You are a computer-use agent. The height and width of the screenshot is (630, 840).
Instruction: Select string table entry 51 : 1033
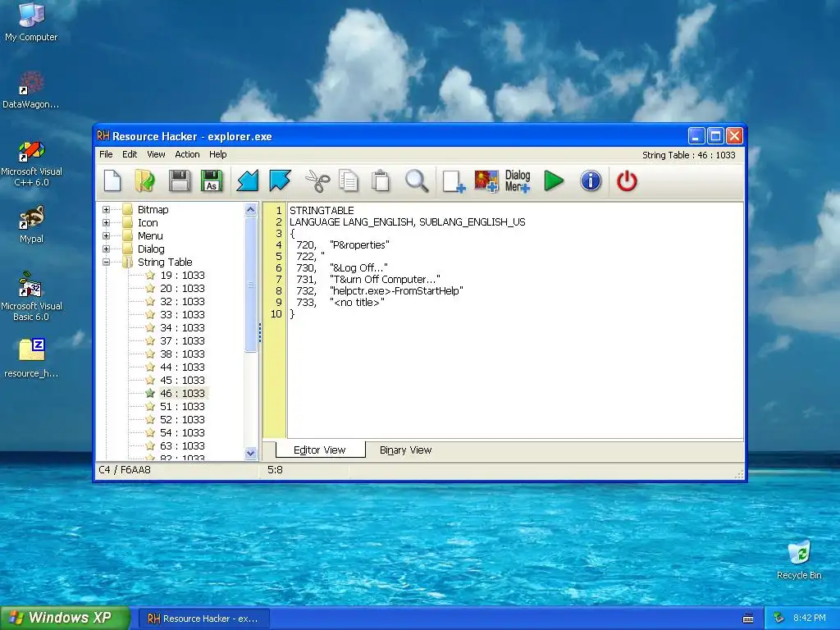(182, 407)
